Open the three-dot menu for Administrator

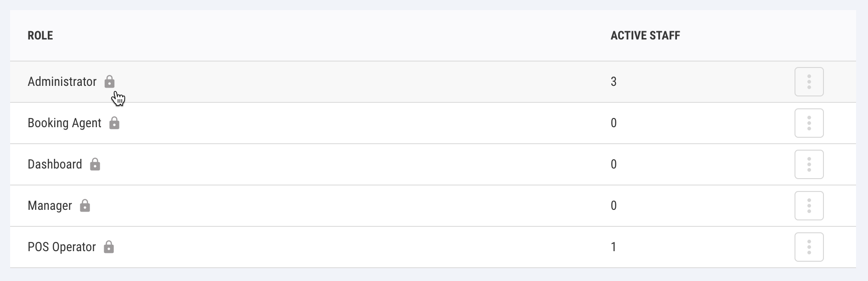click(809, 82)
